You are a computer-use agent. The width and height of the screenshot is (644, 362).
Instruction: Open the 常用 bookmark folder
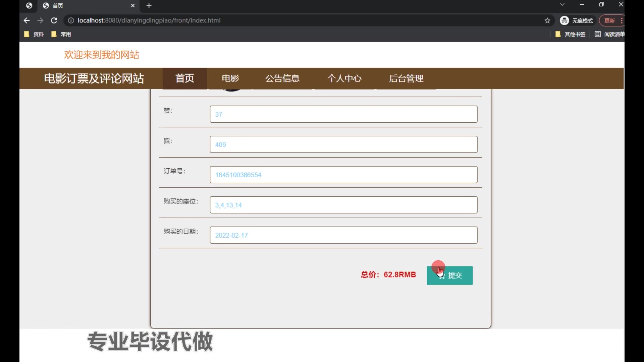61,34
